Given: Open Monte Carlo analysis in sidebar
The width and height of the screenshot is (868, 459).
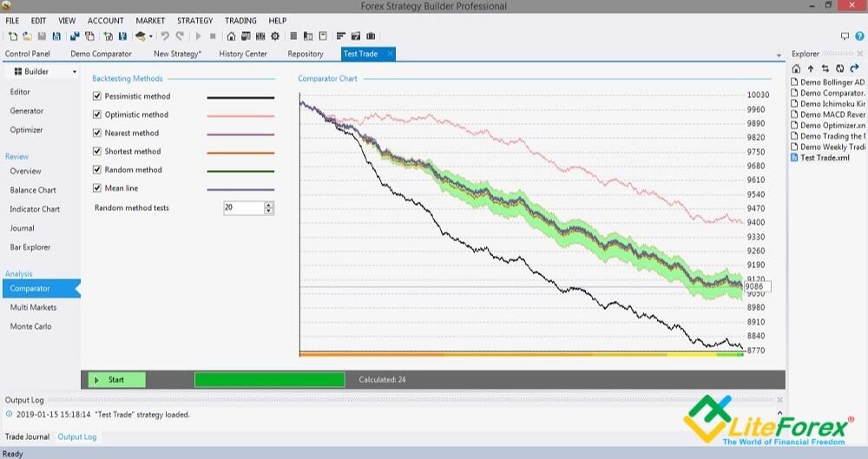Looking at the screenshot, I should [x=30, y=326].
